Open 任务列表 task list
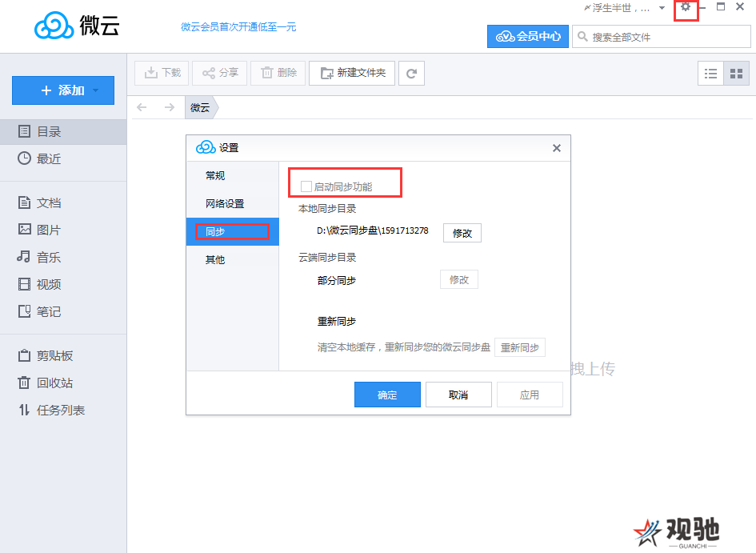This screenshot has height=553, width=756. 63,411
